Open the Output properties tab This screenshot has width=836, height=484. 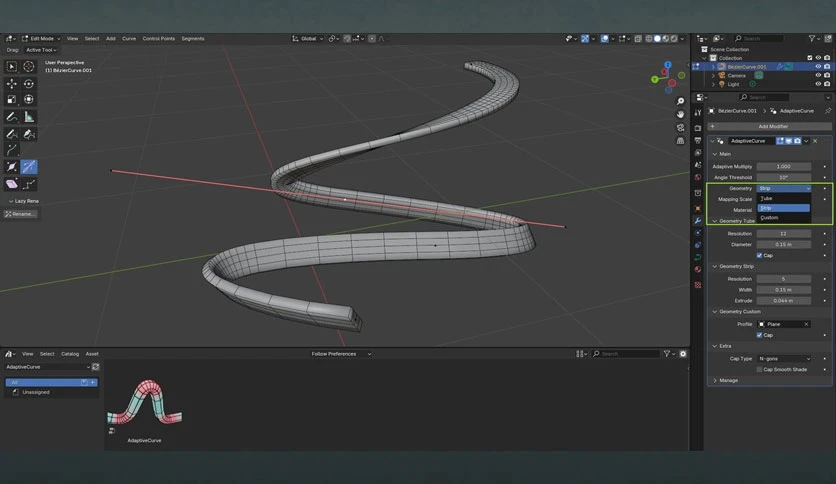[x=698, y=140]
